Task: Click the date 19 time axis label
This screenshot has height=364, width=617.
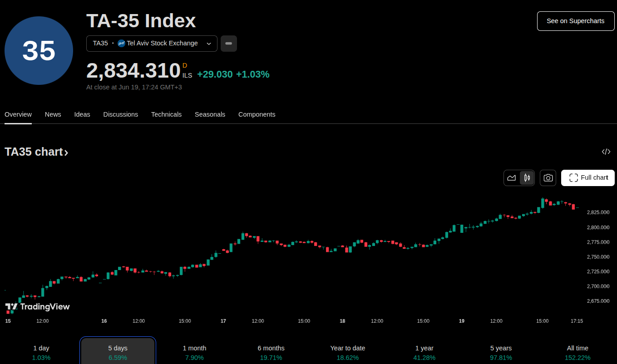Action: (462, 321)
